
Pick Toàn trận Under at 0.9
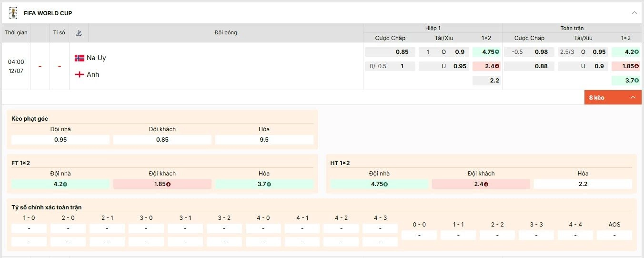click(583, 66)
